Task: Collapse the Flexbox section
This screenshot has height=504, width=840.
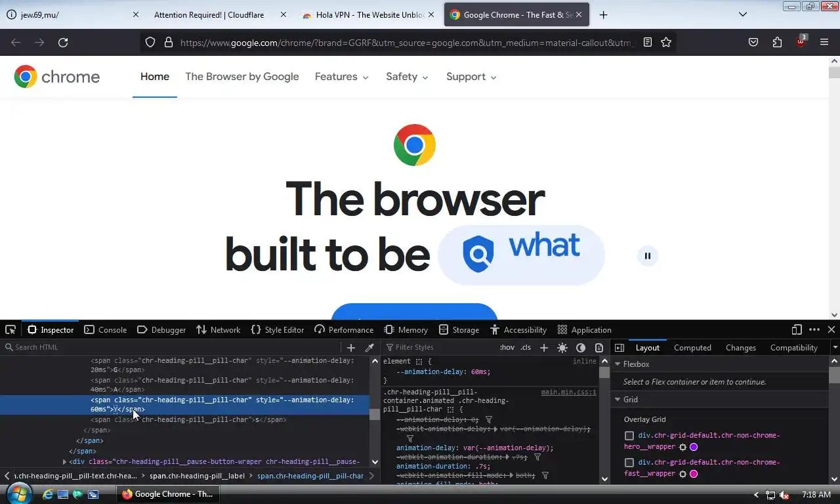Action: coord(618,364)
